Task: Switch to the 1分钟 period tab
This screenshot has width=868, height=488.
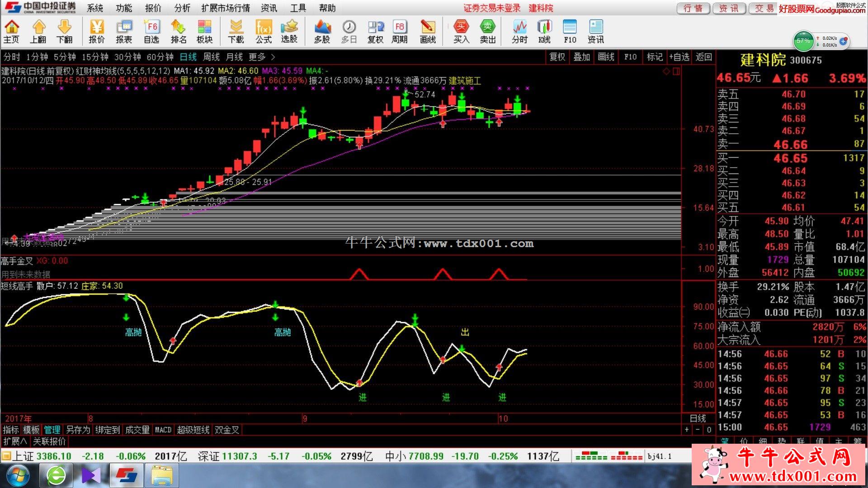Action: [37, 57]
